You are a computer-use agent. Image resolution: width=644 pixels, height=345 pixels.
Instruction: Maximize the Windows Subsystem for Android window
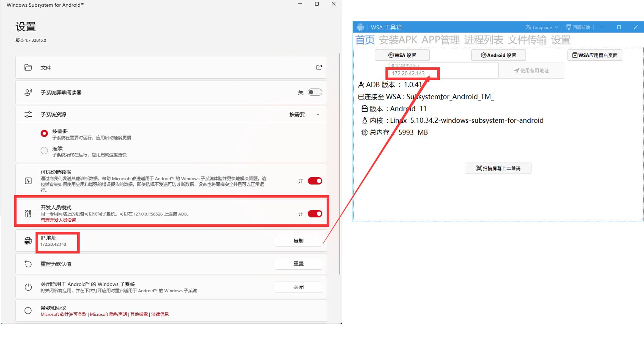click(x=317, y=4)
